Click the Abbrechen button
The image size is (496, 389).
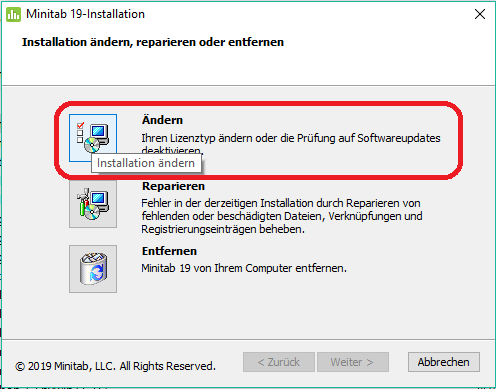coord(444,362)
